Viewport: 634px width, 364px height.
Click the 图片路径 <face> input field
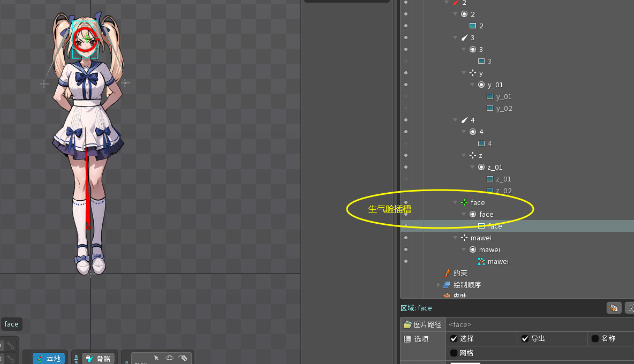point(535,324)
